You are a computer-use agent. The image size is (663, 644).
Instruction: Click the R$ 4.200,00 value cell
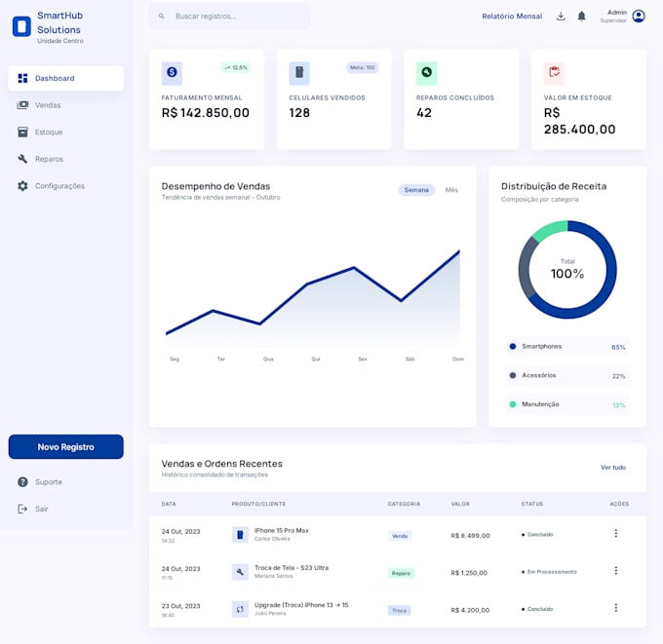click(470, 610)
